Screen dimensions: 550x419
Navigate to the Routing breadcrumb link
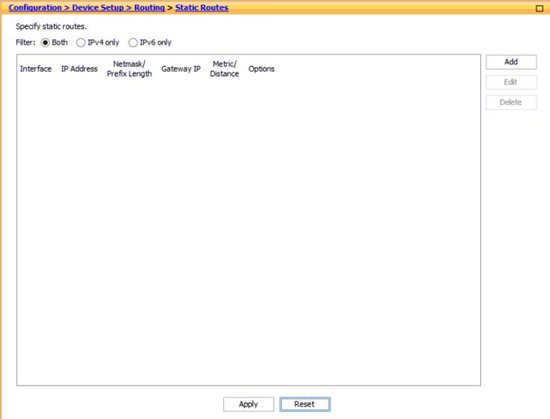tap(149, 8)
